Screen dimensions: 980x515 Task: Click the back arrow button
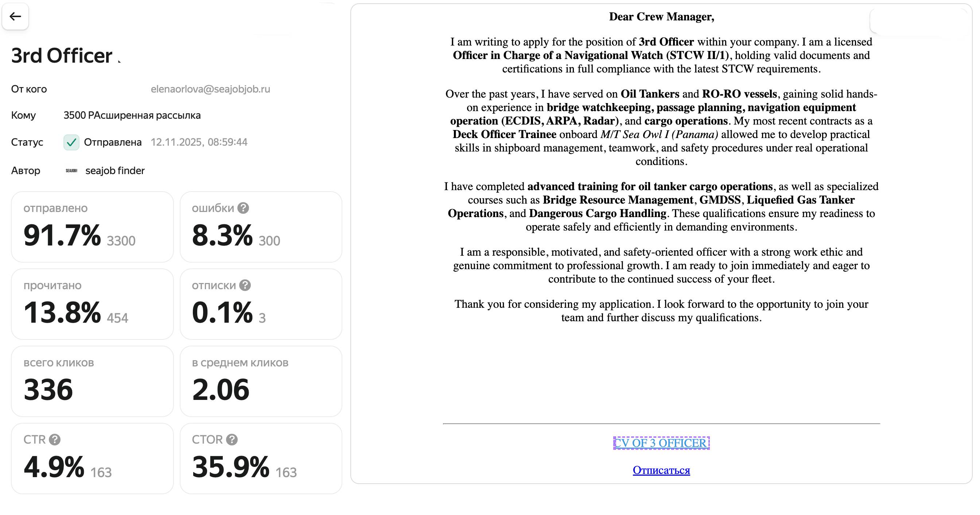pyautogui.click(x=15, y=16)
